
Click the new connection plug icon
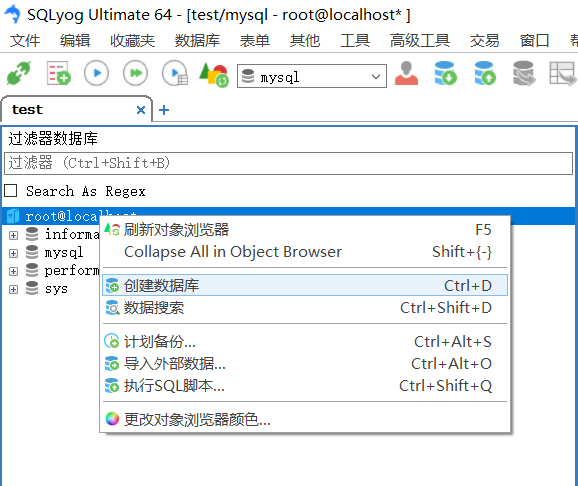click(19, 73)
